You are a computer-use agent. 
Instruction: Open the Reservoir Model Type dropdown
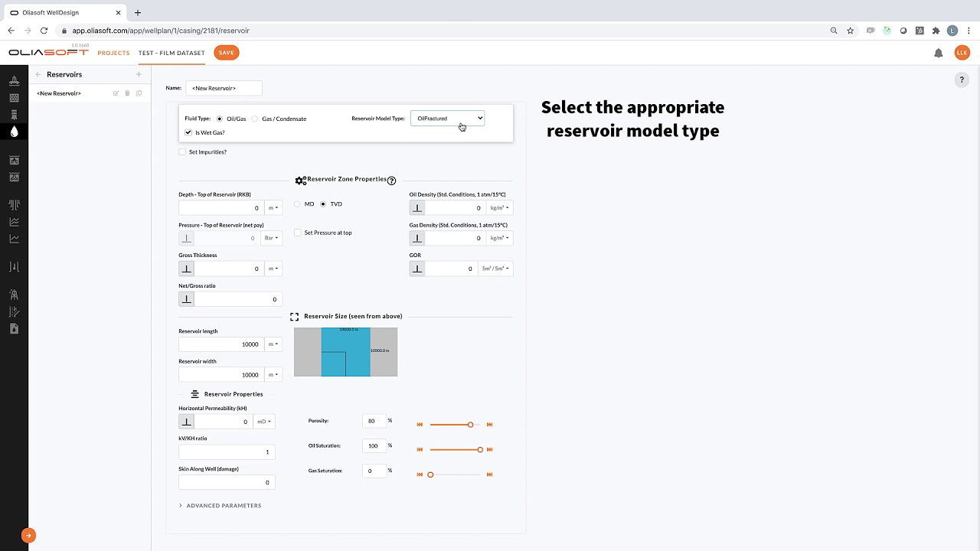[448, 119]
